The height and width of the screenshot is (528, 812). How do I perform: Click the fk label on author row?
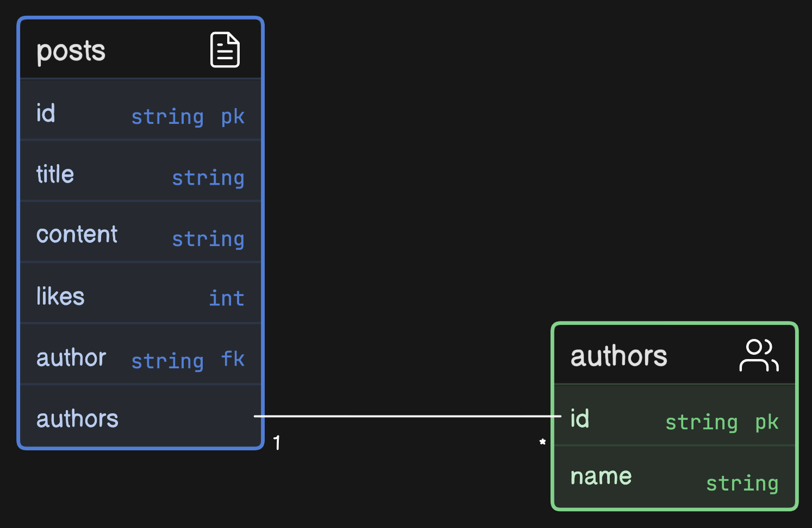tap(233, 359)
